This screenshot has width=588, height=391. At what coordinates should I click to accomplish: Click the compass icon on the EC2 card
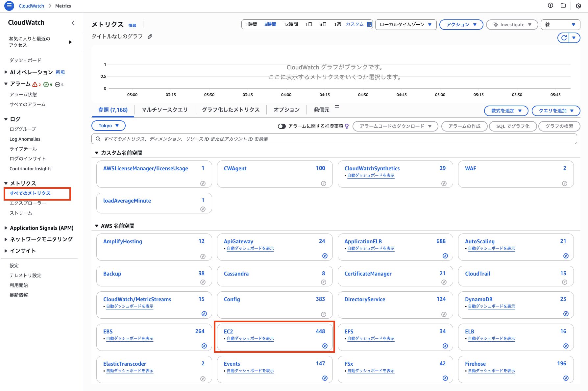[x=325, y=346]
